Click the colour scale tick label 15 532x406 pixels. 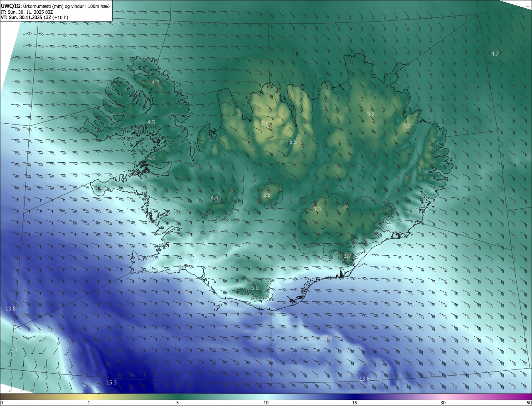[355, 403]
